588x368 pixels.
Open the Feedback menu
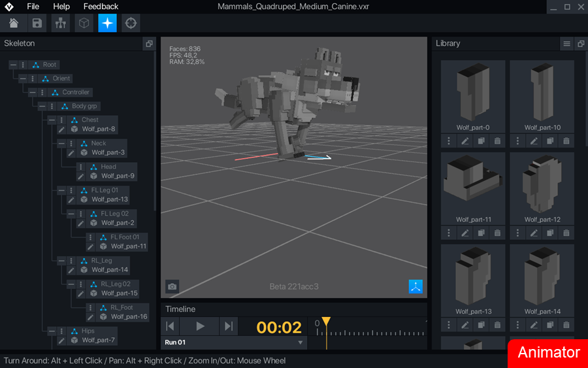click(x=101, y=7)
